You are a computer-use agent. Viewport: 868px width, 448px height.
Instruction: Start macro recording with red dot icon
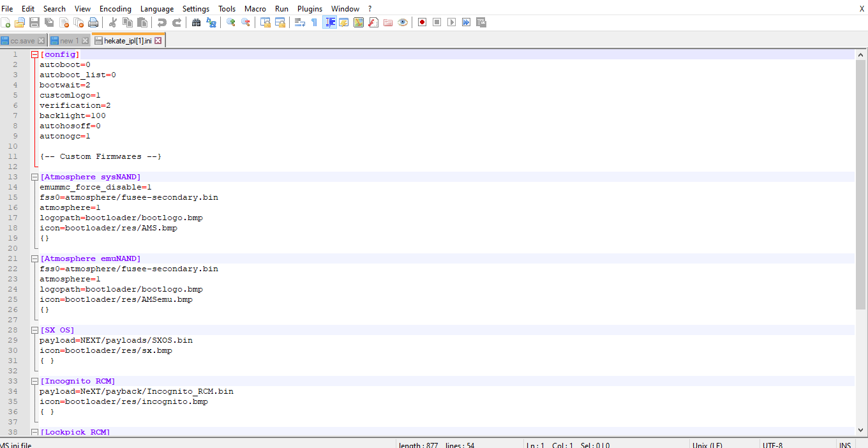tap(423, 22)
